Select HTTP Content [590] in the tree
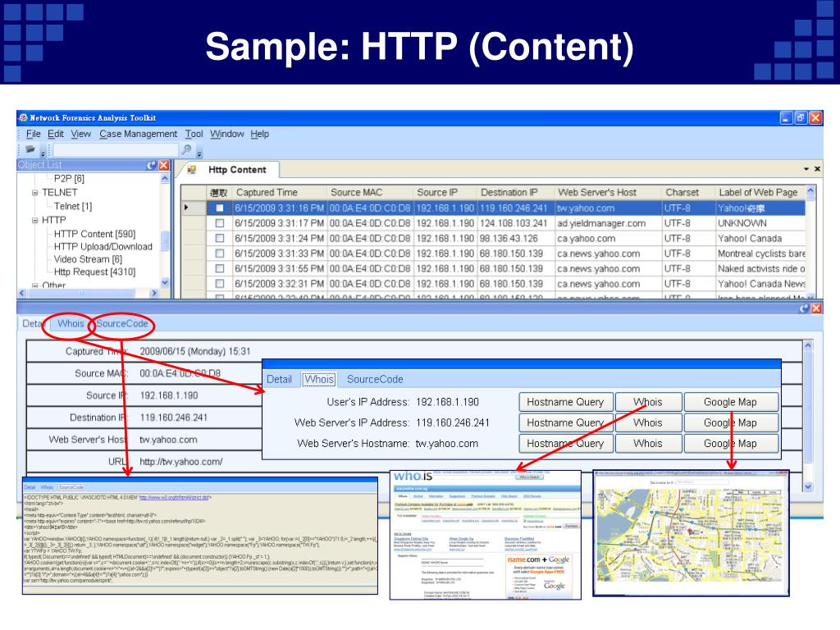This screenshot has width=840, height=630. tap(94, 234)
